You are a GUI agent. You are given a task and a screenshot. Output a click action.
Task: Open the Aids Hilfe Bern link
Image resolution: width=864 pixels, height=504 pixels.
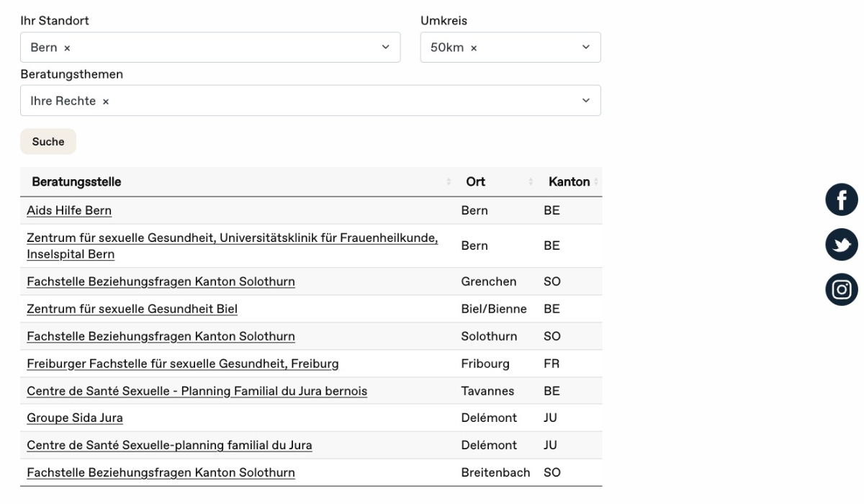[69, 211]
